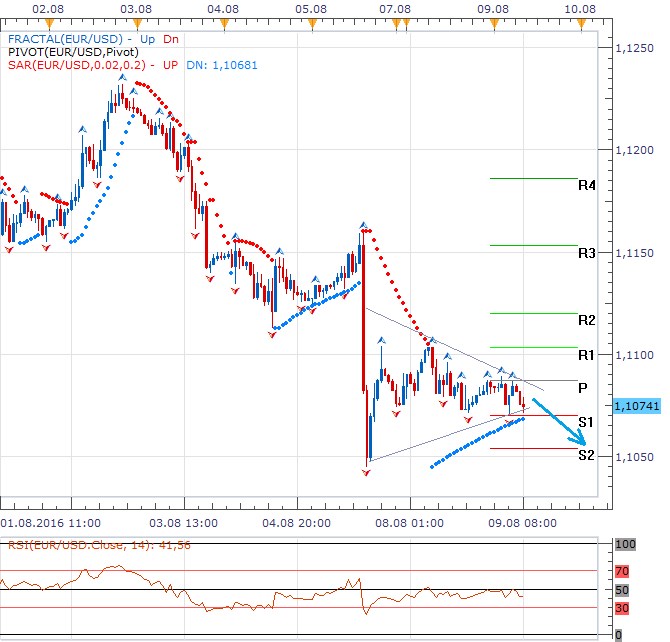Select the PIVOT(EUR/USD,Pivot) indicator label
This screenshot has height=642, width=670.
pos(70,51)
